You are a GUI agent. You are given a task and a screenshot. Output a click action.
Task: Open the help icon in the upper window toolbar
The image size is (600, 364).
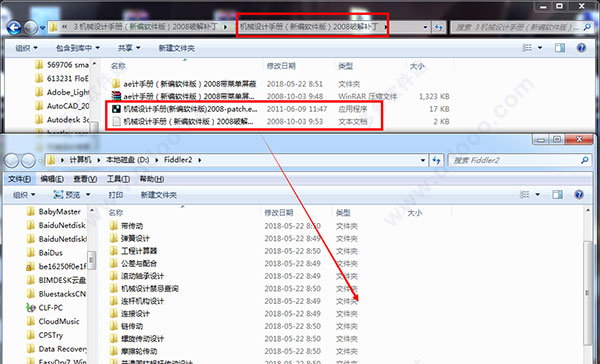click(x=581, y=48)
